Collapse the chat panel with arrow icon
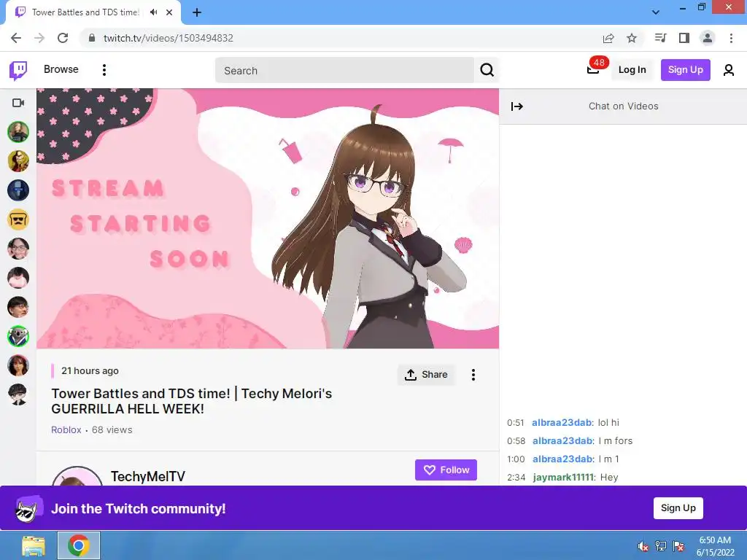The image size is (747, 560). [517, 106]
